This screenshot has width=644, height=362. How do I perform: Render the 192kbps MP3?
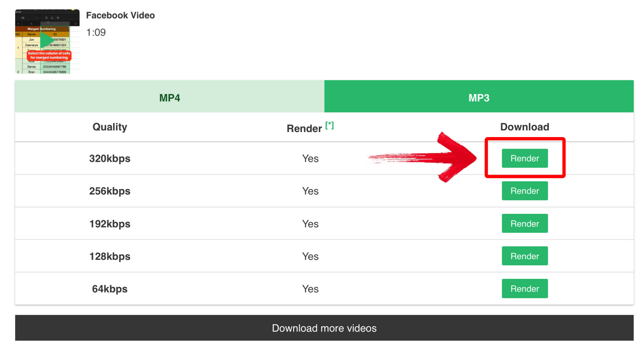525,223
